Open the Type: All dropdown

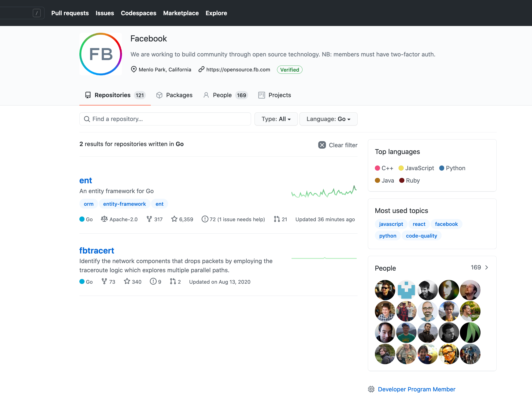click(276, 119)
